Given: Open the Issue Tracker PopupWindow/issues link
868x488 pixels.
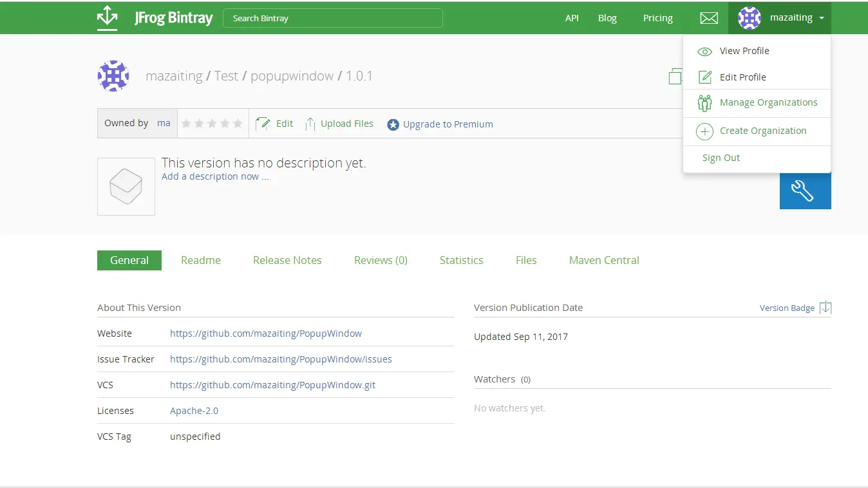Looking at the screenshot, I should click(281, 359).
